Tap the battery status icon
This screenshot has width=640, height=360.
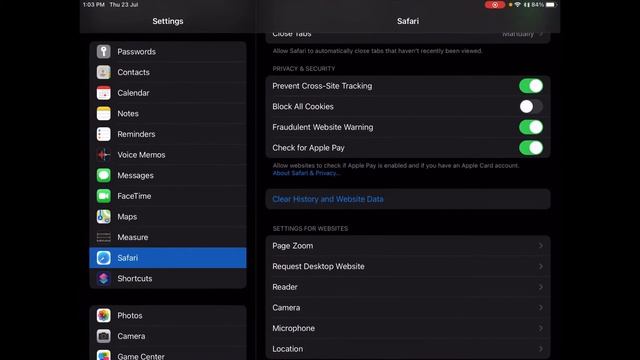(x=551, y=5)
